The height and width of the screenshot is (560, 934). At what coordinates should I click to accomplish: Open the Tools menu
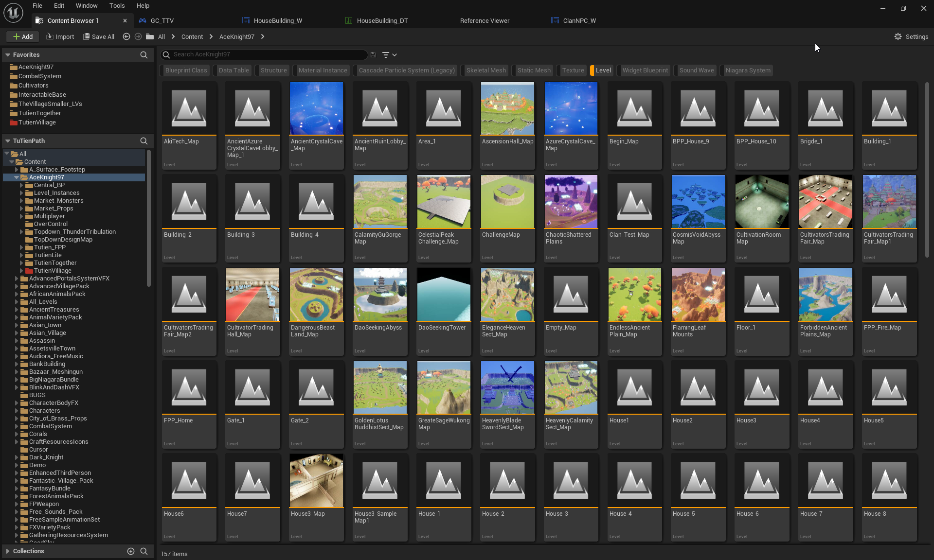coord(117,6)
